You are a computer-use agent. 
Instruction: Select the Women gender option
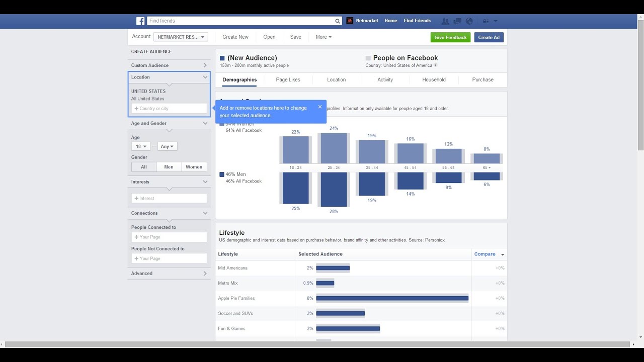tap(194, 167)
